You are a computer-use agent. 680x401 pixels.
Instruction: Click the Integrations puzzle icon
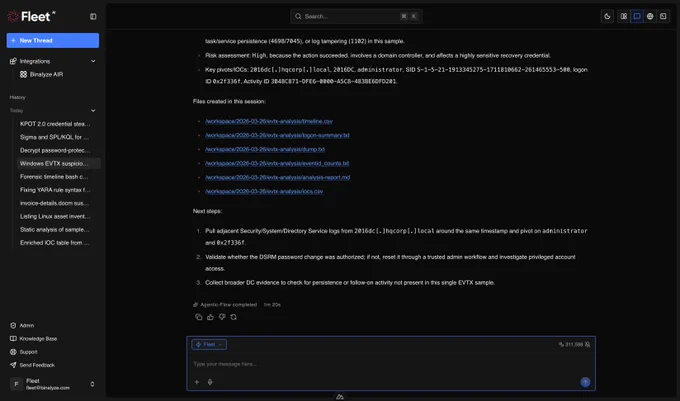point(13,61)
